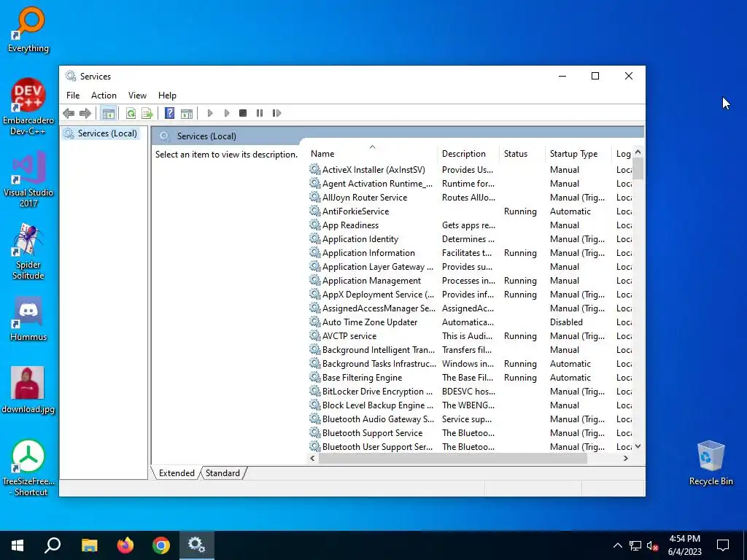Click the Pause Service icon
The height and width of the screenshot is (560, 747).
point(260,113)
